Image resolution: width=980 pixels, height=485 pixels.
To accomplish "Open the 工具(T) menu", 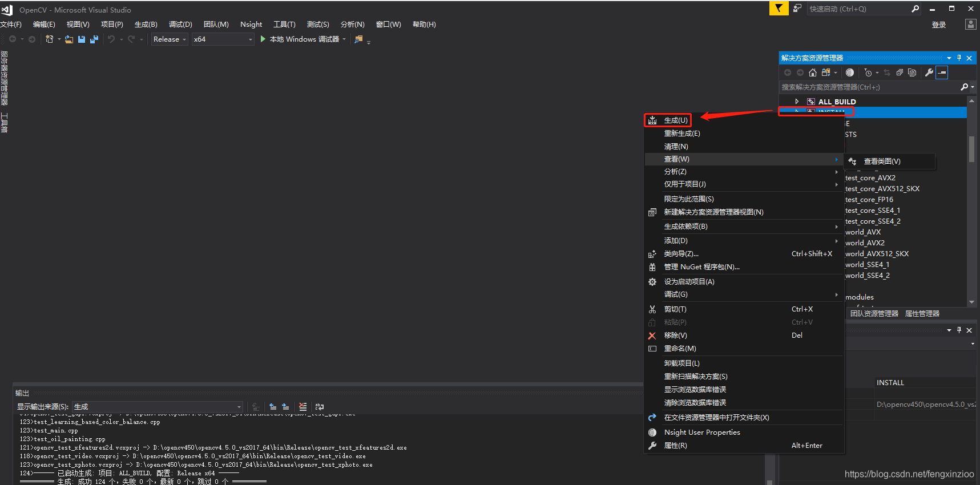I will coord(284,25).
